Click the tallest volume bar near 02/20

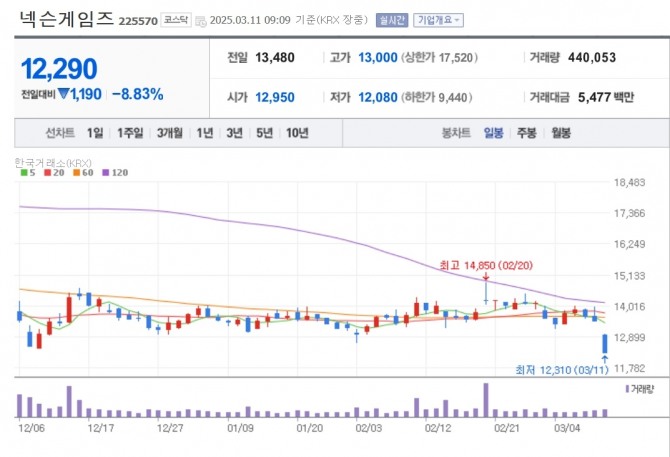[x=486, y=400]
